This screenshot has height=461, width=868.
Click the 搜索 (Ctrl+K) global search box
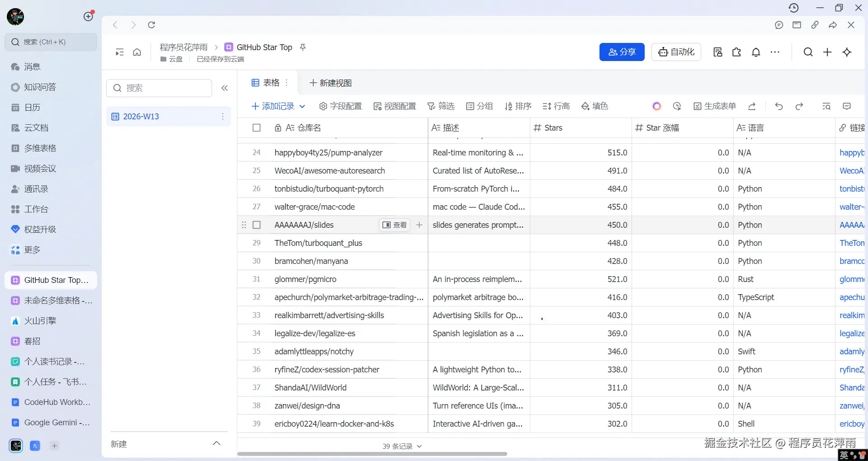51,42
